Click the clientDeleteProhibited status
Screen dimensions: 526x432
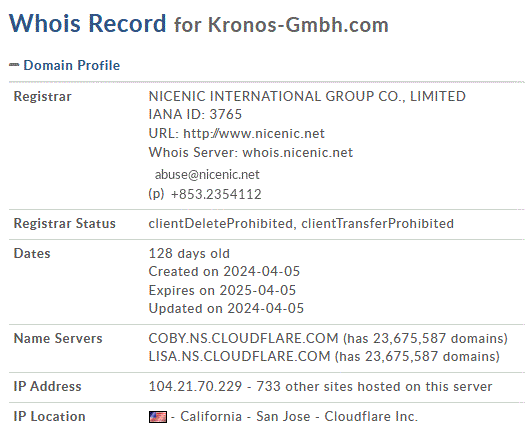222,223
